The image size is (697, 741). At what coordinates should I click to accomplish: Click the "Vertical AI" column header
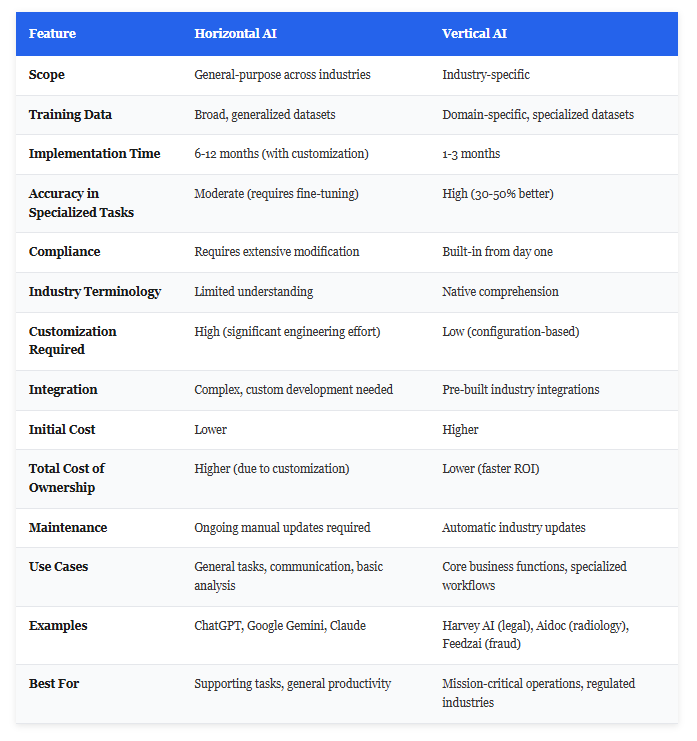pyautogui.click(x=474, y=34)
